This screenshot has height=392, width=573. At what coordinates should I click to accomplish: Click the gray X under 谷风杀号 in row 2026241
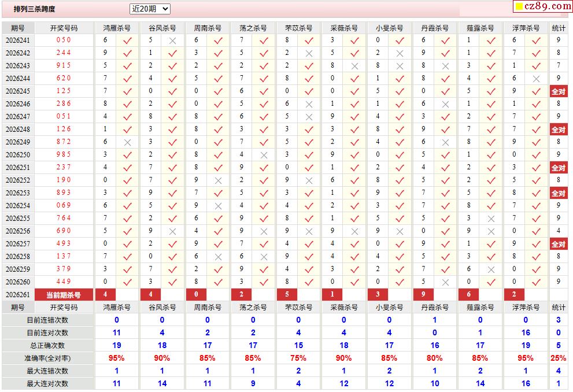point(172,41)
